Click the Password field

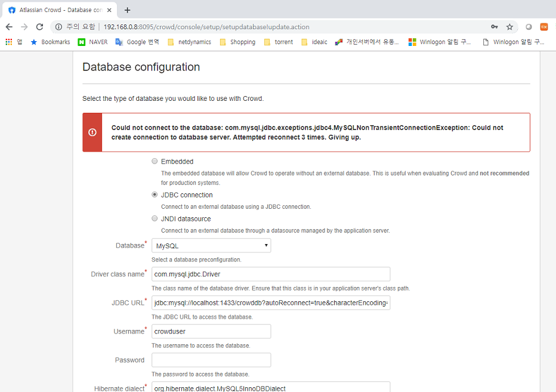point(211,360)
